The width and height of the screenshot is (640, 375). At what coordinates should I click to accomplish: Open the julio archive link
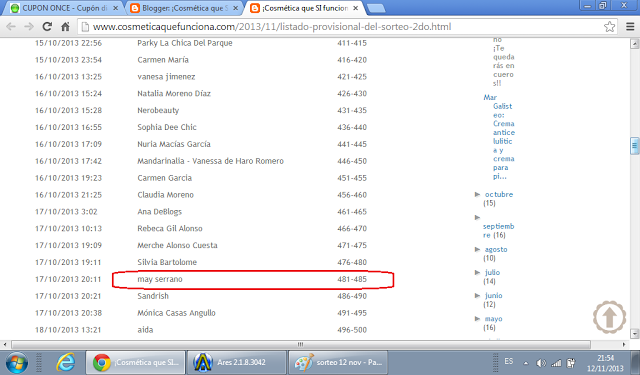point(492,272)
